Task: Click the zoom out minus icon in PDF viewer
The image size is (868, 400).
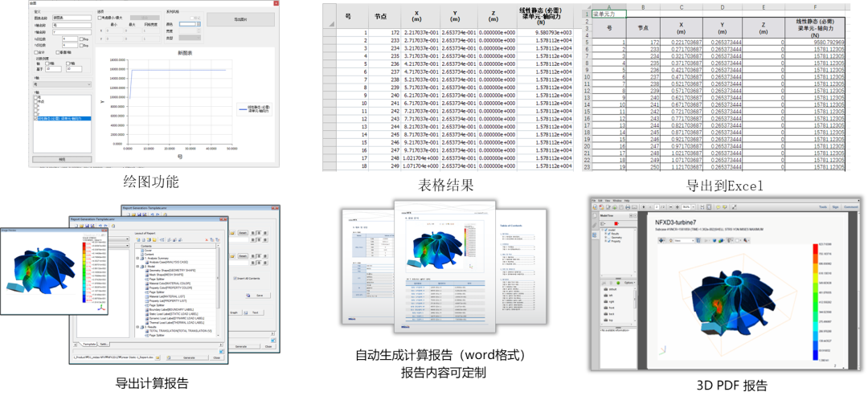Action: coord(671,207)
